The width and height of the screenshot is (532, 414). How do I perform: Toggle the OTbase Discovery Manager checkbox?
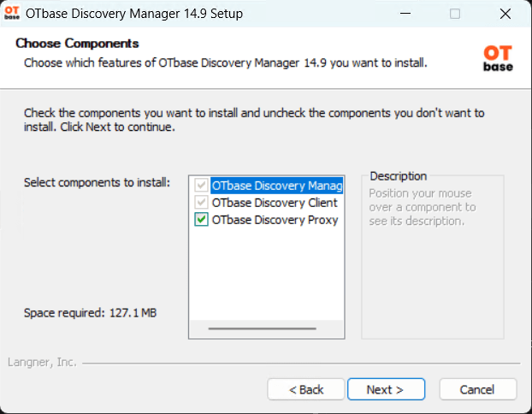coord(201,186)
